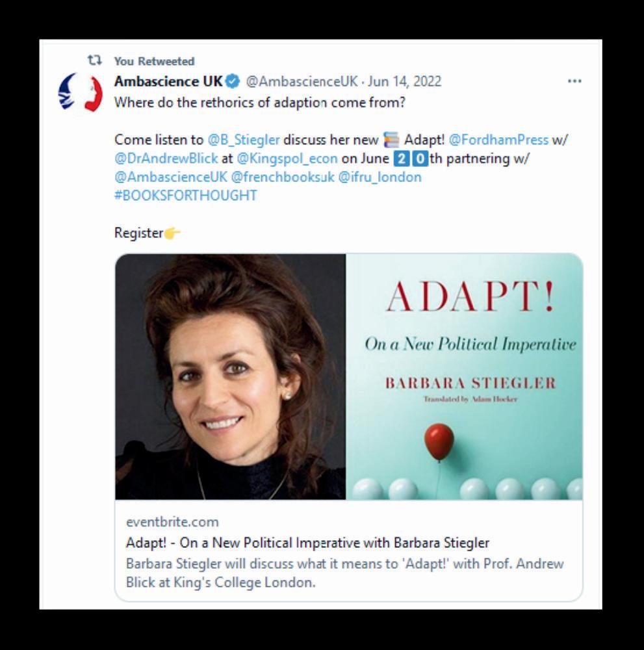Open the three-dot more options menu
The width and height of the screenshot is (644, 650).
pos(574,81)
